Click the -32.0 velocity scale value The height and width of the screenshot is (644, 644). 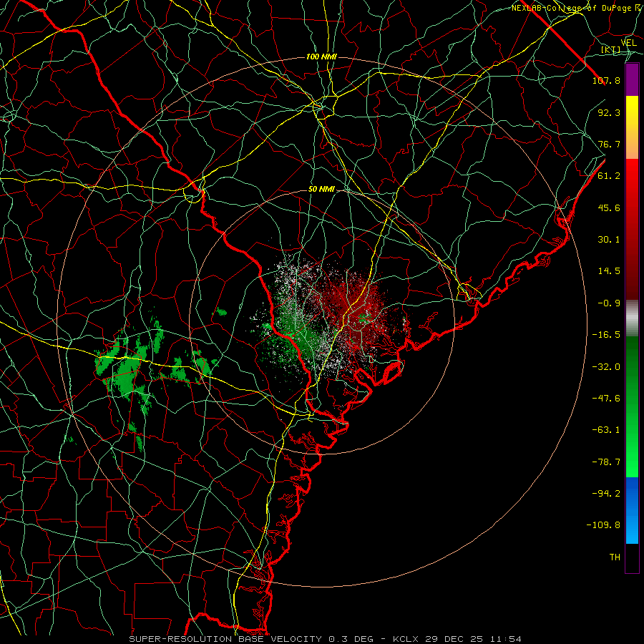[x=606, y=367]
